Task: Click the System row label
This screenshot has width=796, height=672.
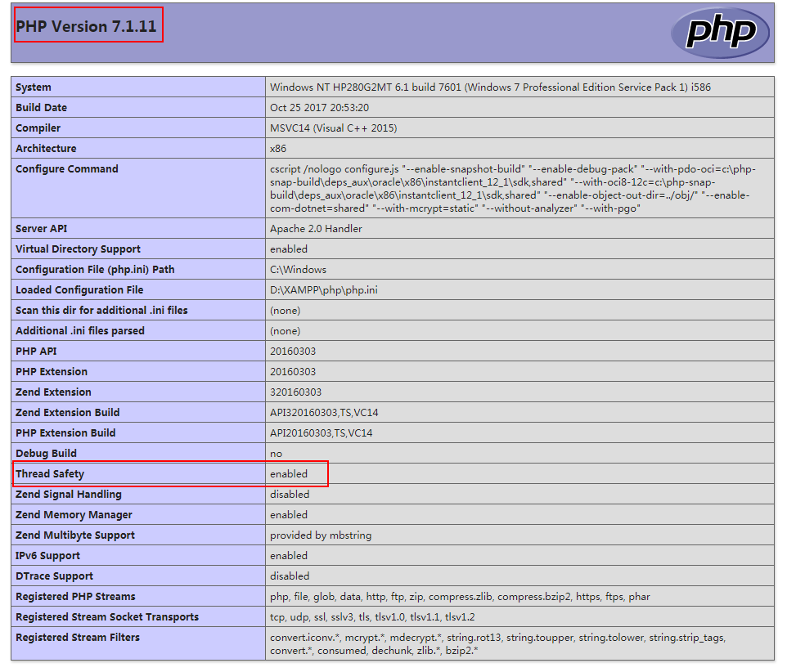Action: (34, 87)
